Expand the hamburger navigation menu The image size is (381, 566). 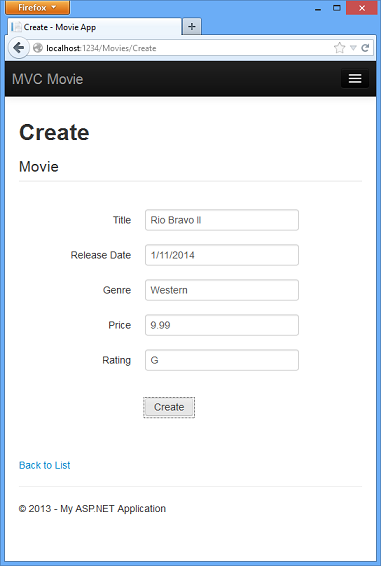355,78
